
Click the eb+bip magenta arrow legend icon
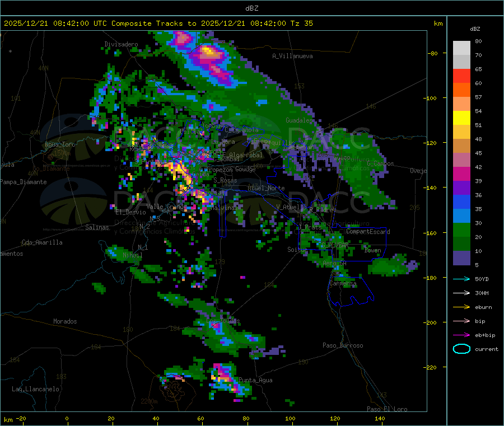coord(461,335)
